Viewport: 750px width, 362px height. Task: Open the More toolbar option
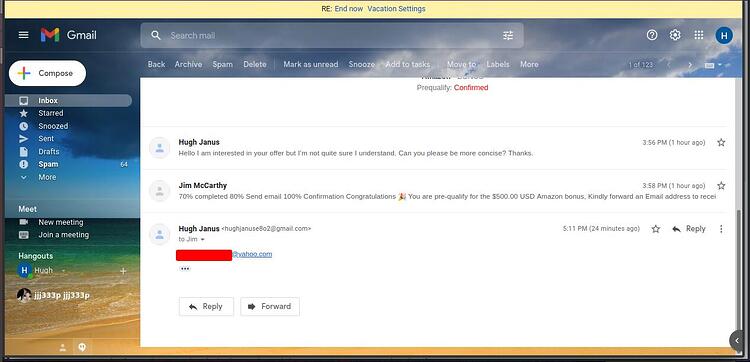coord(529,64)
